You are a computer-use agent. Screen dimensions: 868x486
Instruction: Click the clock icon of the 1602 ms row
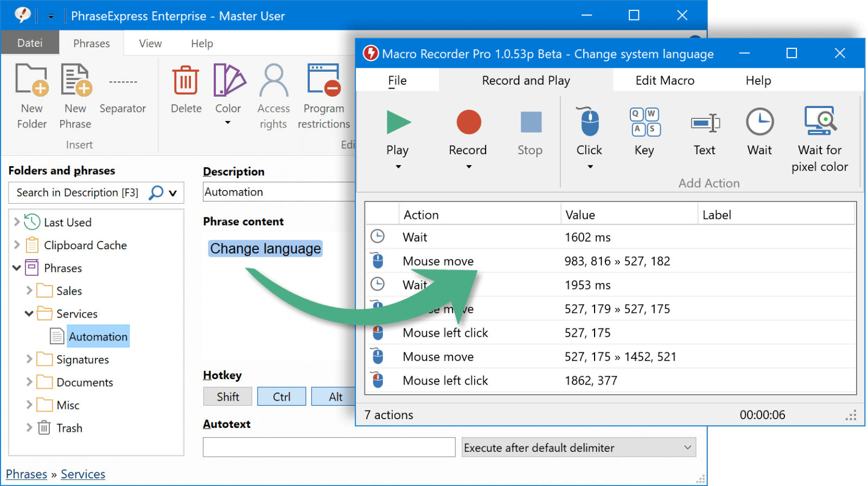(x=378, y=236)
